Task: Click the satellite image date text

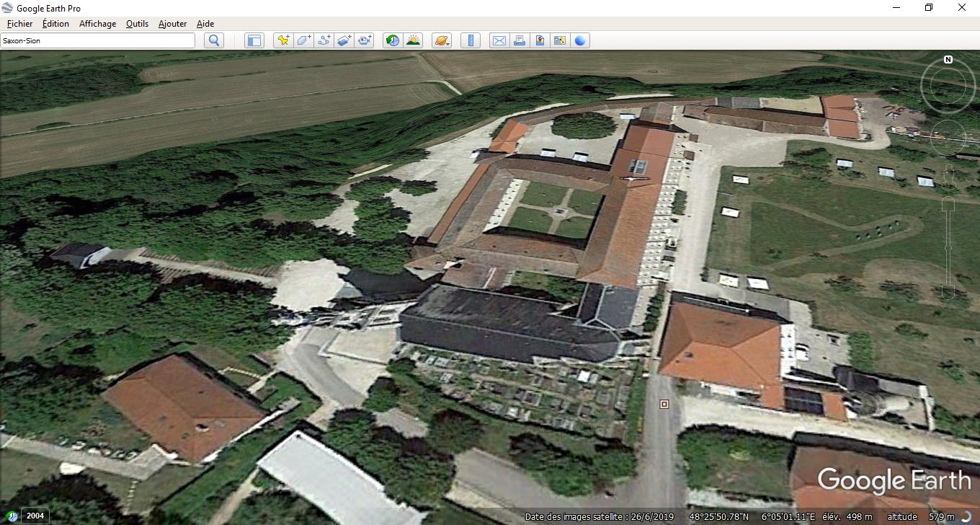Action: coord(600,516)
